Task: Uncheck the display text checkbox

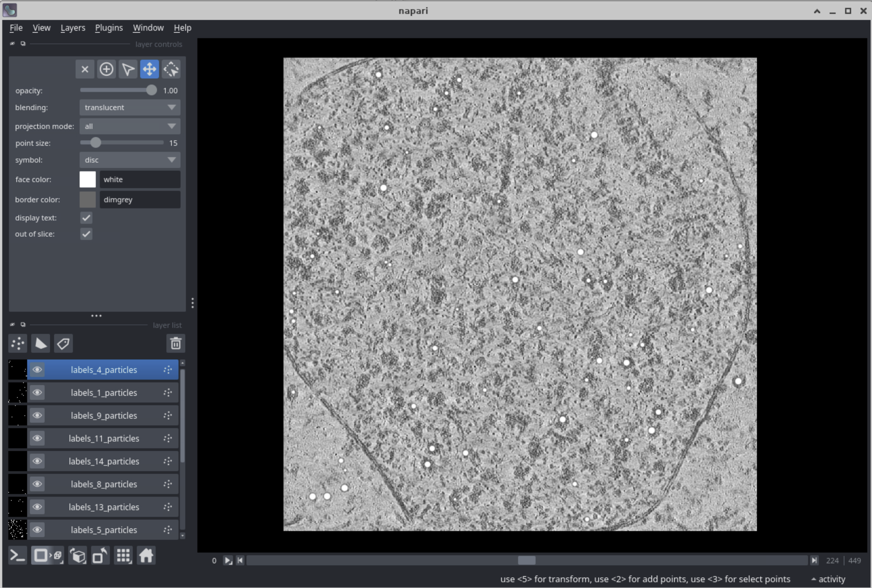Action: pyautogui.click(x=86, y=218)
